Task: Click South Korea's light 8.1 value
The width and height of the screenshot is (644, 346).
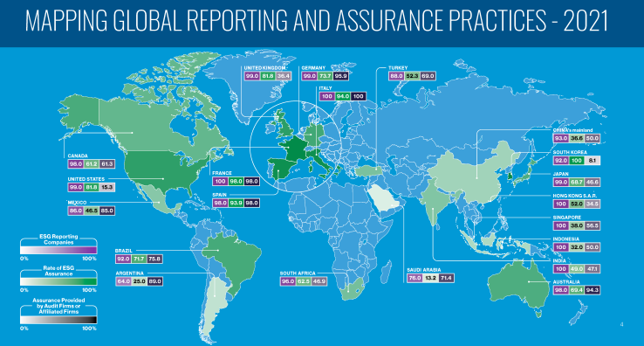Action: 593,161
